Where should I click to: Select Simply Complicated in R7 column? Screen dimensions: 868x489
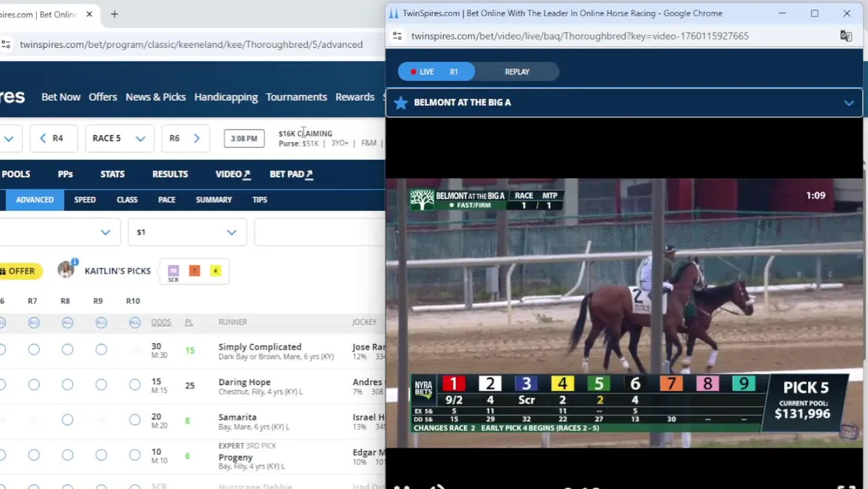[x=34, y=350]
